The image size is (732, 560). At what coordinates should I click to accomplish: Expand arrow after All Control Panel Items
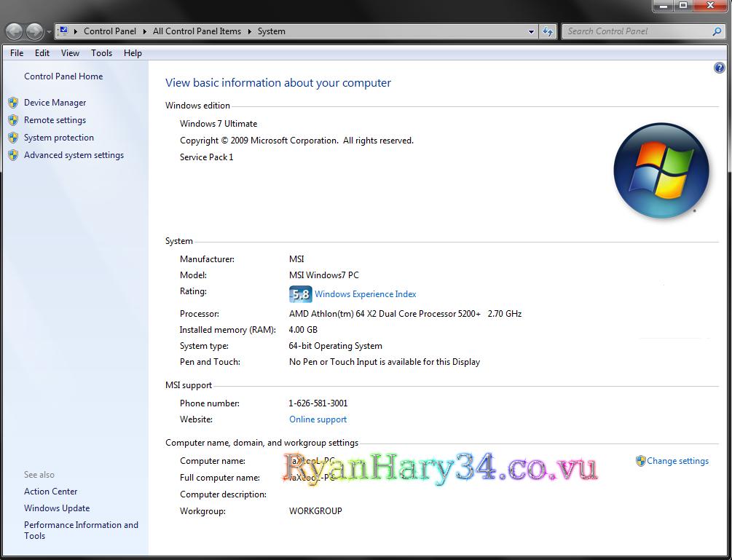click(249, 31)
